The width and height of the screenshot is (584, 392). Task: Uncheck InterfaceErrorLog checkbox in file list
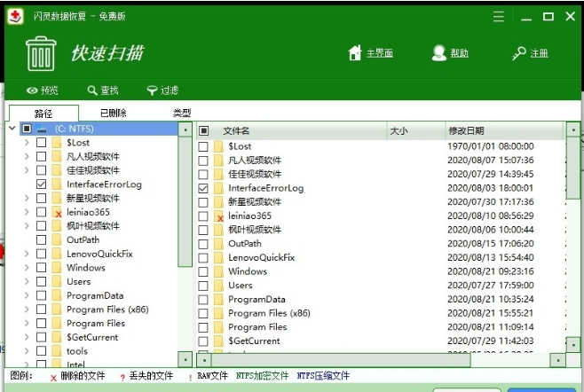(203, 188)
